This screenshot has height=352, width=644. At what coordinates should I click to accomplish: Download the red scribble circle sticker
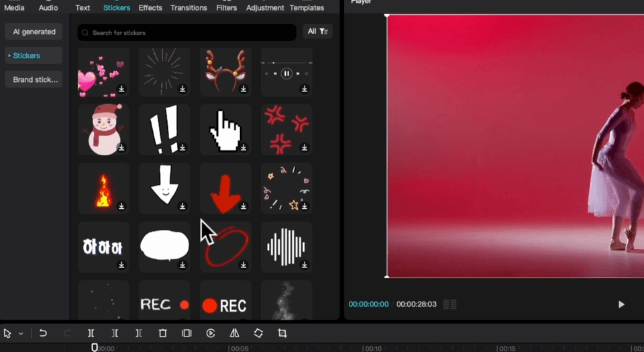point(244,265)
